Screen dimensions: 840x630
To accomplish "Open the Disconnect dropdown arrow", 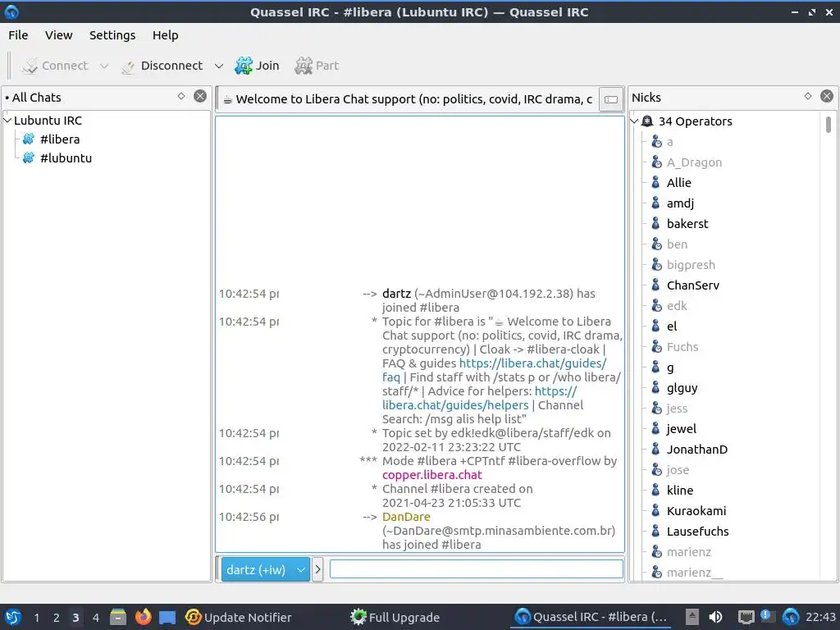I will (218, 66).
